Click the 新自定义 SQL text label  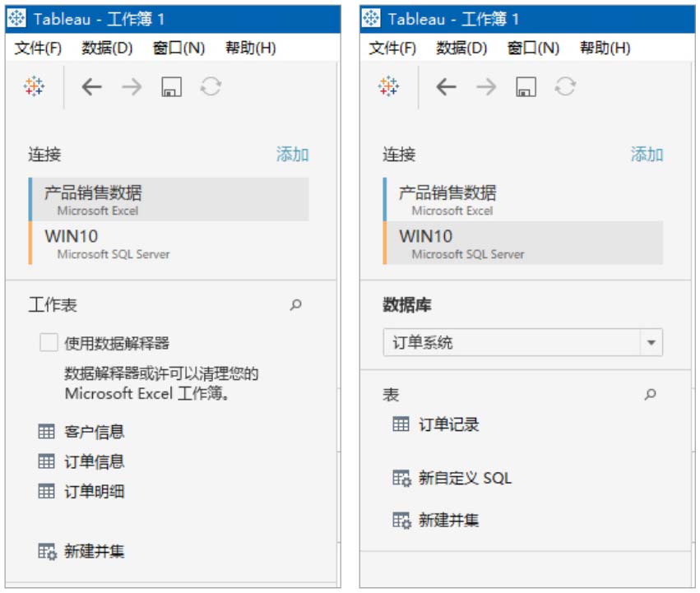pyautogui.click(x=466, y=478)
